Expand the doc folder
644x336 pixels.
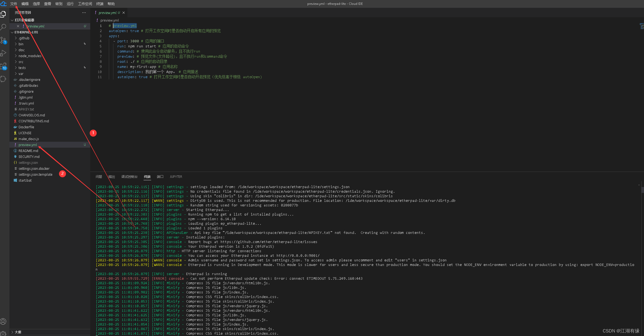[x=50, y=50]
